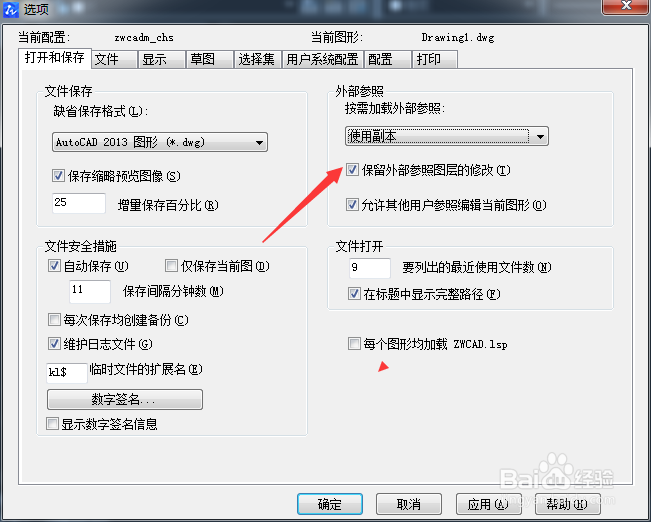Screen dimensions: 651x522
Task: Click the ZWCAD app icon in title bar
Action: (11, 9)
